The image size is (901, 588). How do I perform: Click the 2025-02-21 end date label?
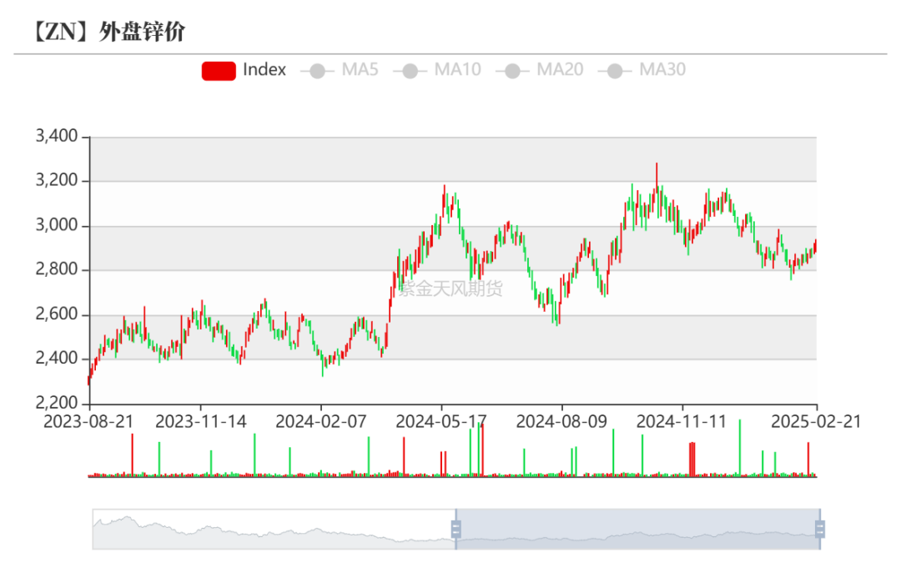(815, 421)
